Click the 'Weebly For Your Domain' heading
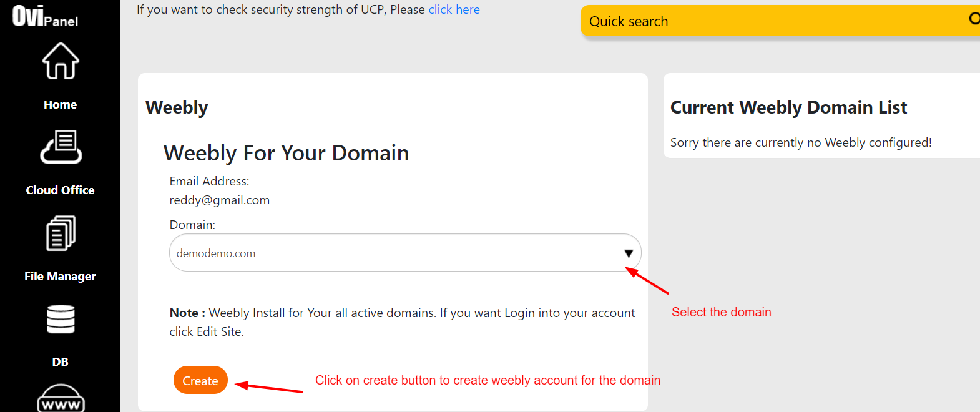 (x=286, y=153)
